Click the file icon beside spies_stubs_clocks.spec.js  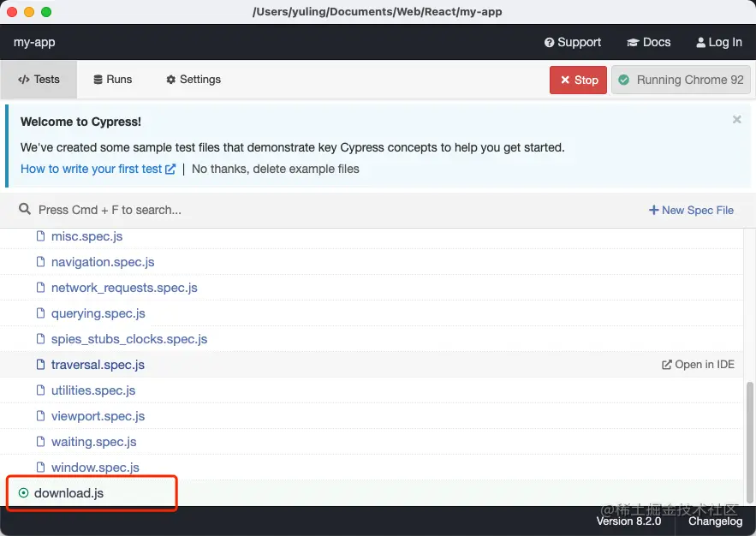pos(41,338)
